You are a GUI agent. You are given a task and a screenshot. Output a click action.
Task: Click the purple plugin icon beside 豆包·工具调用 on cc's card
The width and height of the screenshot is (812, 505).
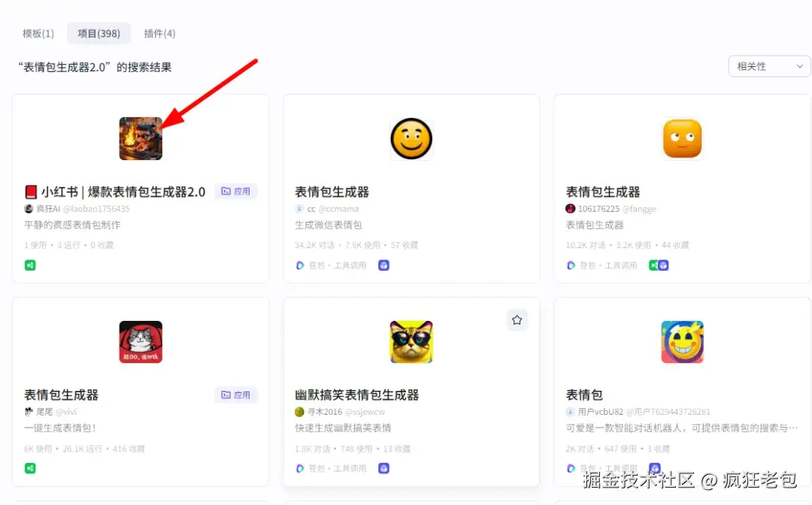pyautogui.click(x=383, y=265)
